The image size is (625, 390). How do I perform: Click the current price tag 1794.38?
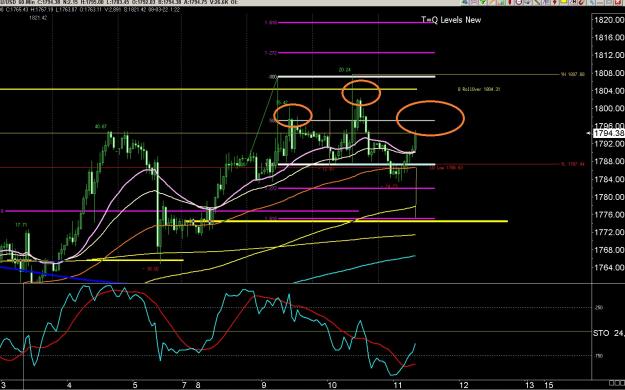pos(609,133)
